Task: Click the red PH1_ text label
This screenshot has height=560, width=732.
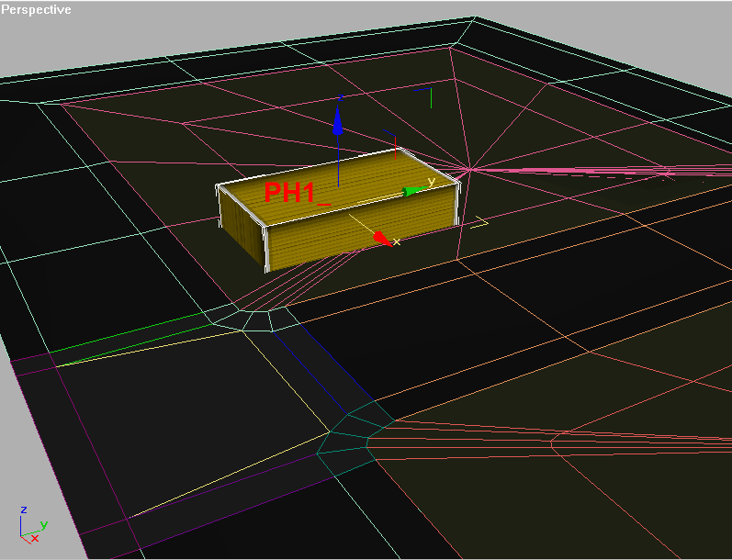Action: point(296,193)
